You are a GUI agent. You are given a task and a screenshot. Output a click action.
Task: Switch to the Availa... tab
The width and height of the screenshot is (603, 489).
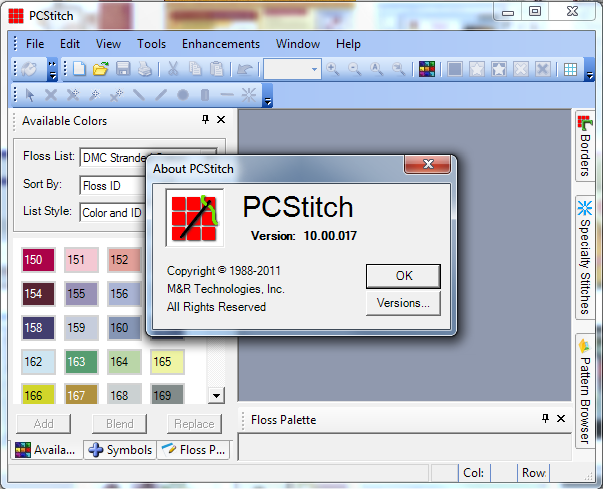[46, 450]
